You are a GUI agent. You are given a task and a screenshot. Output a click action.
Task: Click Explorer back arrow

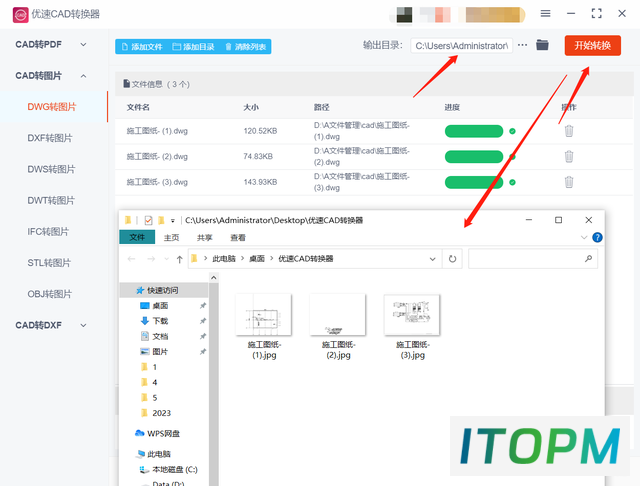click(x=131, y=259)
